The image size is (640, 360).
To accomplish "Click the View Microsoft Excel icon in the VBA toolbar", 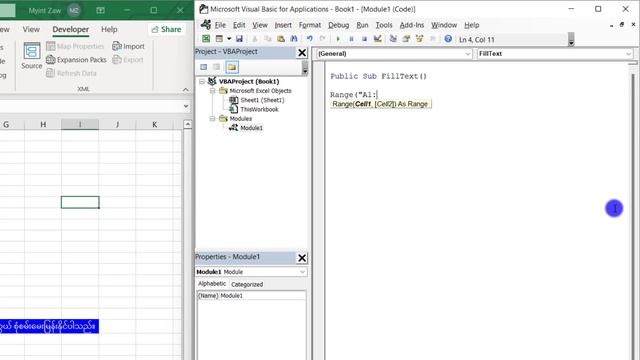I will (206, 39).
